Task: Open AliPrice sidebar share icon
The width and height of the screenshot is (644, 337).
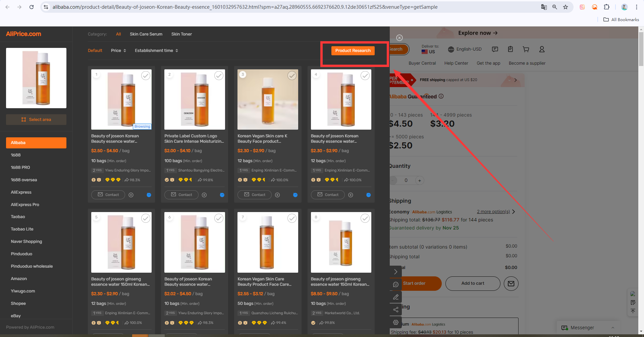Action: (x=396, y=309)
